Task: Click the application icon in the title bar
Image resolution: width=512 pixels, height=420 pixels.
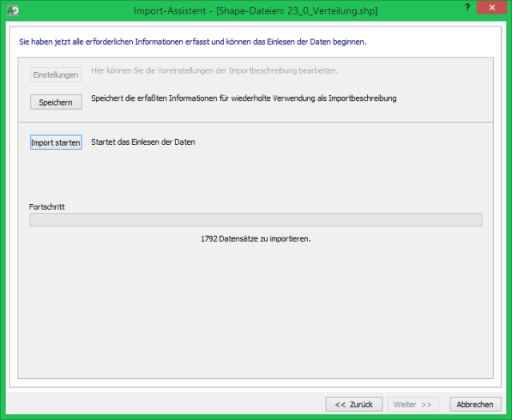Action: pyautogui.click(x=10, y=11)
